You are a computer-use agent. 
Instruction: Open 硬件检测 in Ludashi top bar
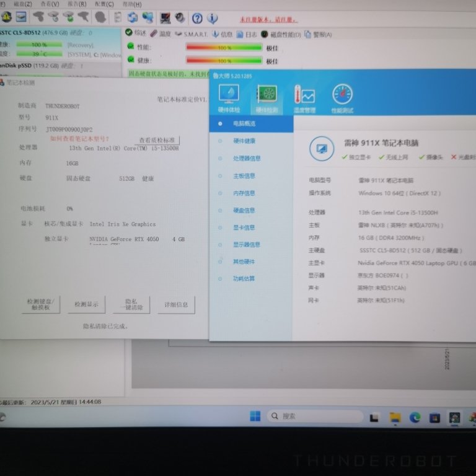coord(267,99)
